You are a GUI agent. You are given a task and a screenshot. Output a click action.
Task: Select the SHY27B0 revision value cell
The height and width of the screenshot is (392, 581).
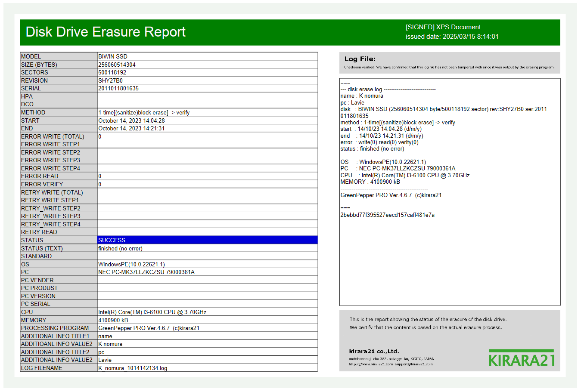click(208, 80)
